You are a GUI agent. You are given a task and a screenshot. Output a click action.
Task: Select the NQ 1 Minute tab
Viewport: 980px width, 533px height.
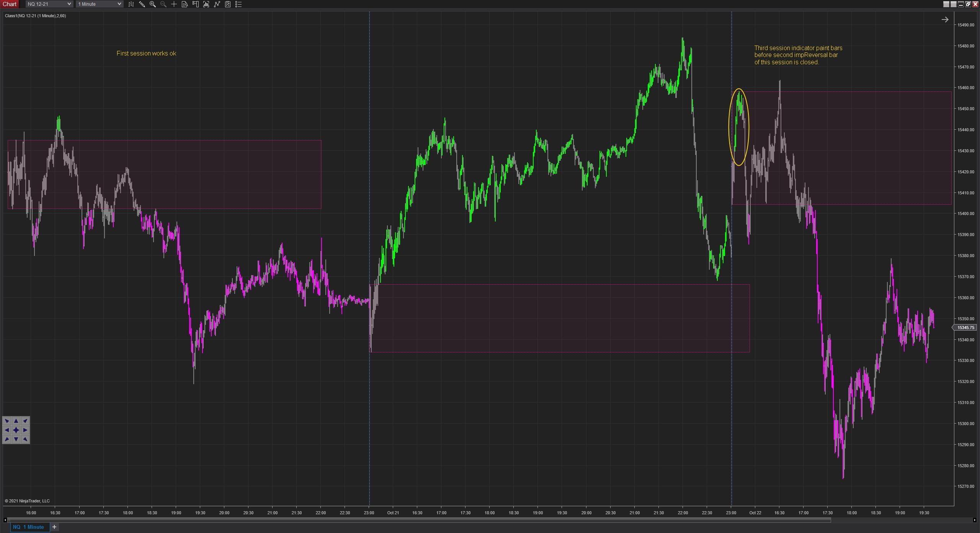29,527
